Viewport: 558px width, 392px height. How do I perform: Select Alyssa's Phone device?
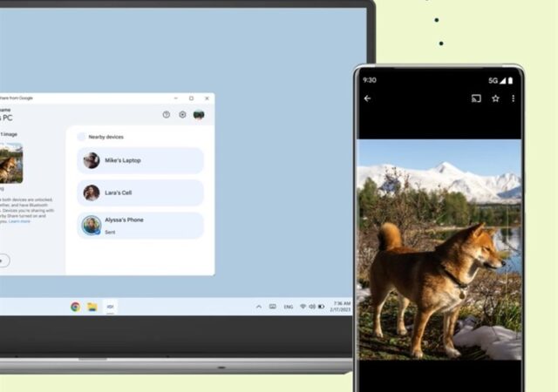point(140,226)
